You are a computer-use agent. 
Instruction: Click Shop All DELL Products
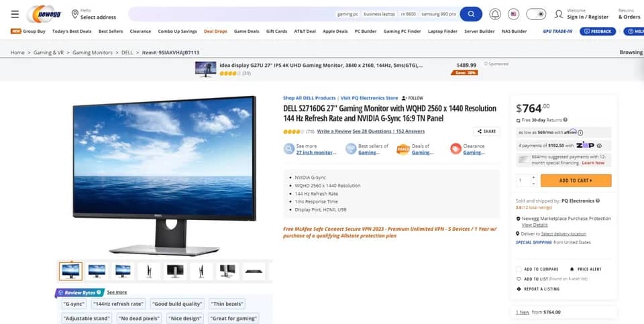point(309,98)
